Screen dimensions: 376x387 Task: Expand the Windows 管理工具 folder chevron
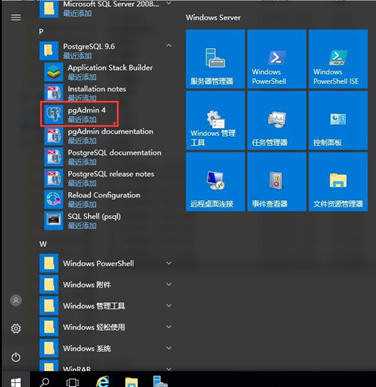point(169,306)
